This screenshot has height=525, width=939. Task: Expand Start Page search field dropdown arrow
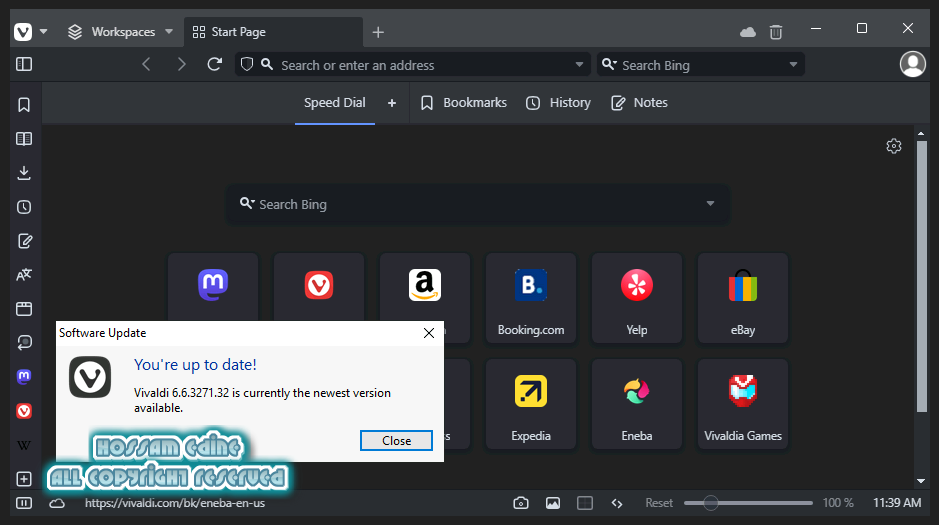(x=710, y=204)
